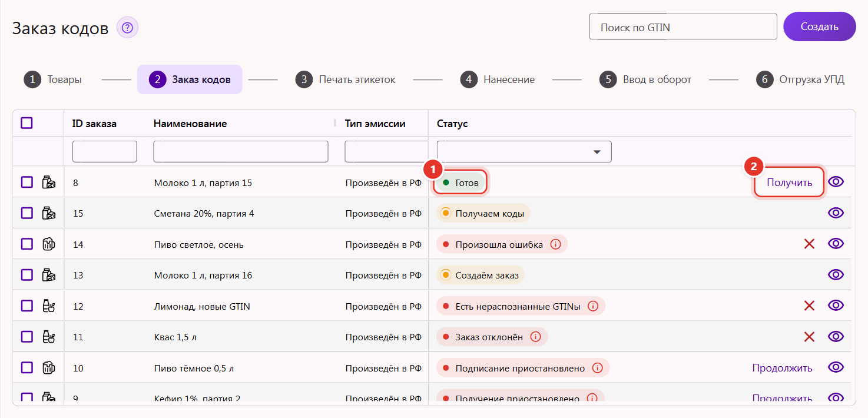This screenshot has height=418, width=868.
Task: Click the beer mug icon for order 10
Action: 49,368
